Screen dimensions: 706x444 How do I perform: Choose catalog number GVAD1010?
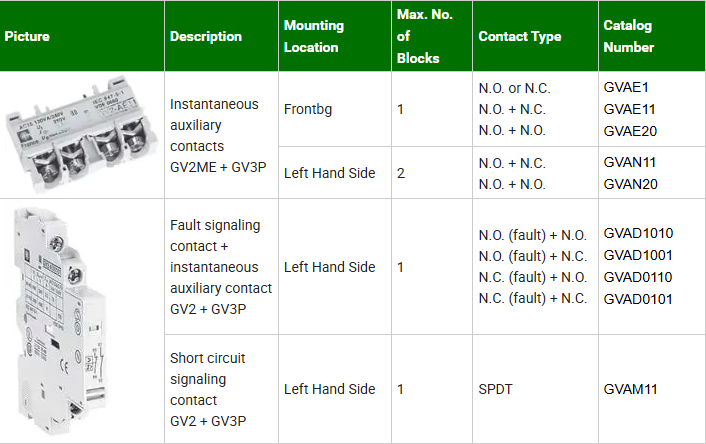coord(638,233)
